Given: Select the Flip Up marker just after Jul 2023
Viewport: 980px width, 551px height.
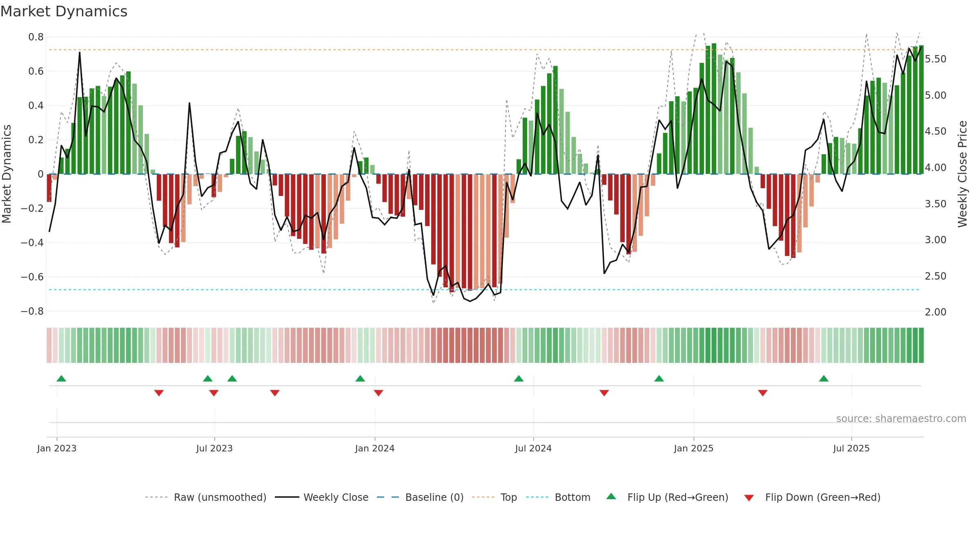Looking at the screenshot, I should [232, 378].
